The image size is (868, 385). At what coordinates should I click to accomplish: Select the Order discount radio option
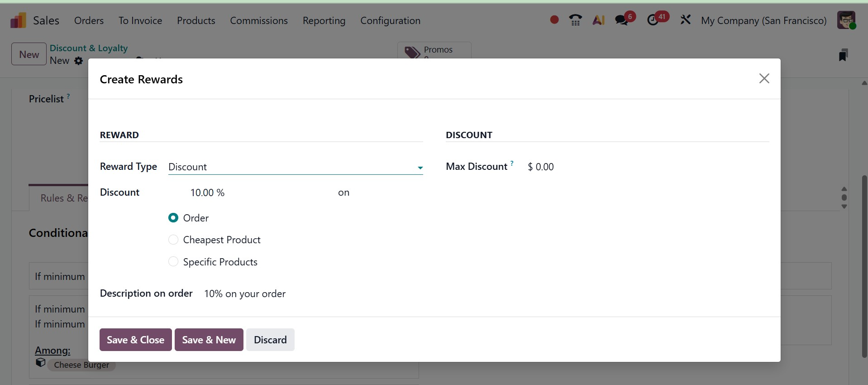[173, 218]
